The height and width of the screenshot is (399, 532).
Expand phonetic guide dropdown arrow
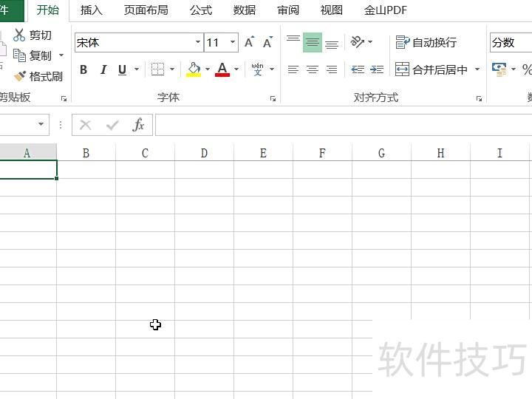272,69
